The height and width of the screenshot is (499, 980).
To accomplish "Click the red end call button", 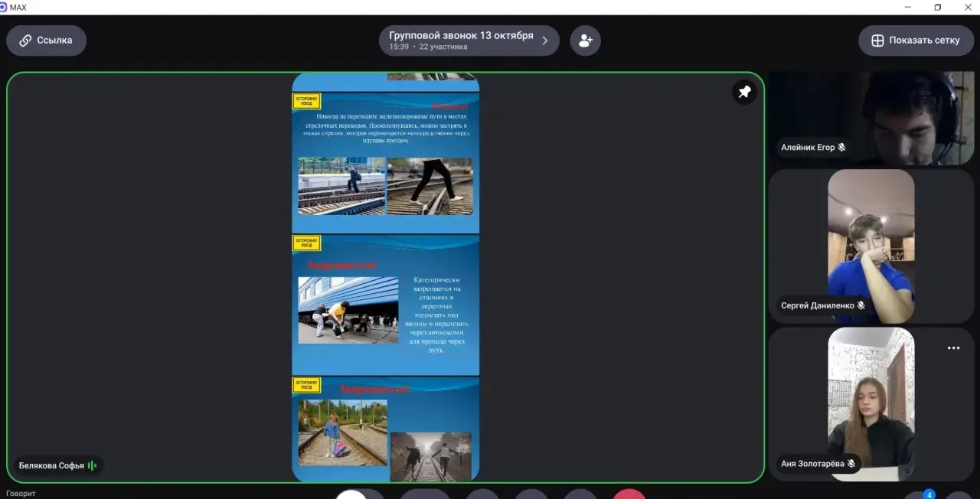I will [x=629, y=494].
